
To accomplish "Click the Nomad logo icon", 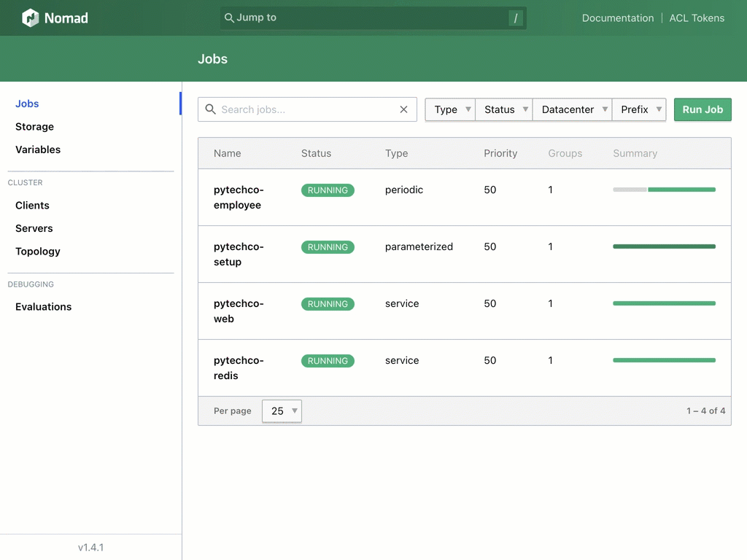I will [x=30, y=18].
